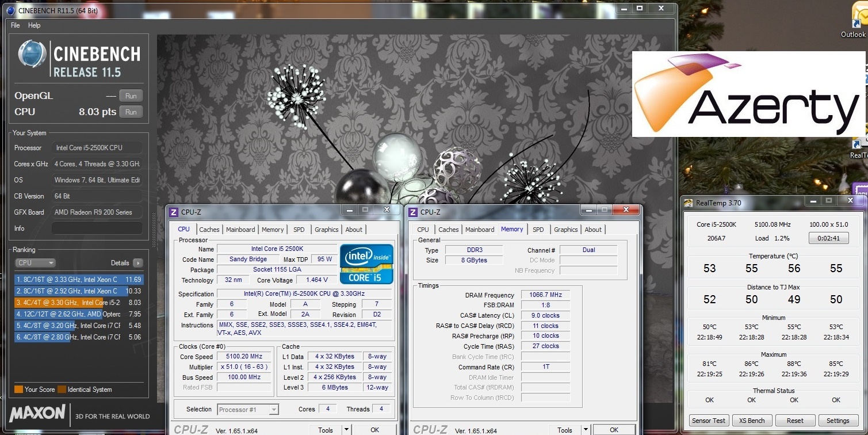The image size is (868, 435).
Task: Click Tools button in left CPU-Z window
Action: pyautogui.click(x=326, y=430)
